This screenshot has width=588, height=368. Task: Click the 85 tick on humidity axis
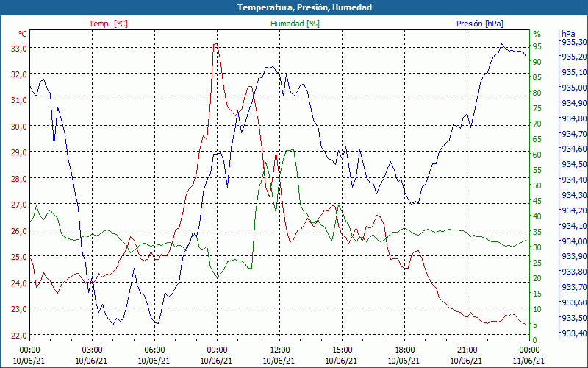click(x=537, y=77)
